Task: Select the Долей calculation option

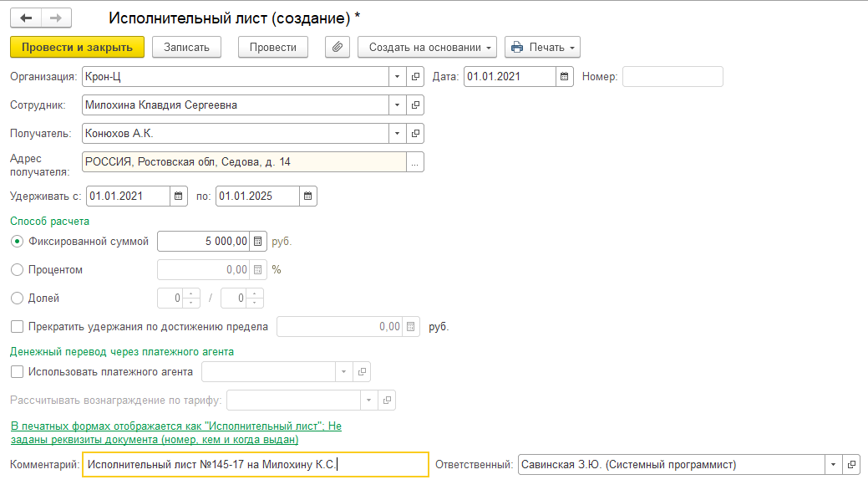Action: point(18,298)
